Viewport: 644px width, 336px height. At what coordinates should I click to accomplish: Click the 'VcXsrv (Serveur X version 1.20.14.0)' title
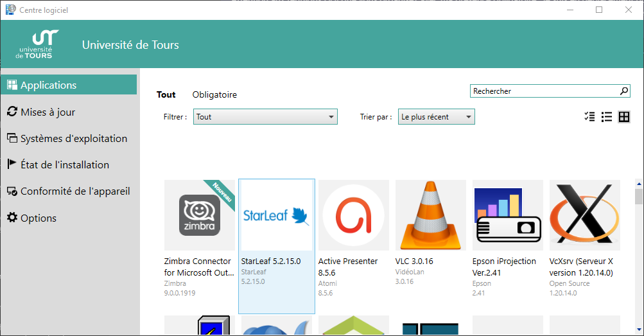(x=581, y=267)
